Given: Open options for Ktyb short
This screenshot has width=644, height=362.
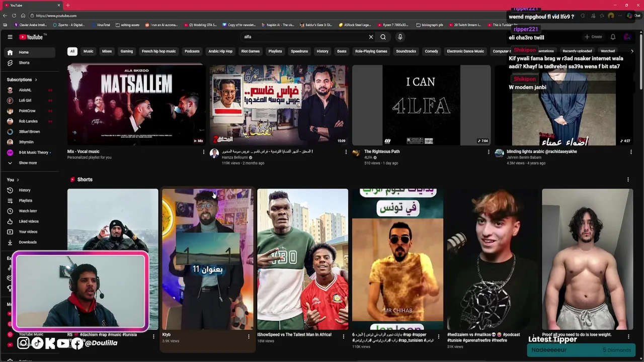Looking at the screenshot, I should tap(249, 336).
